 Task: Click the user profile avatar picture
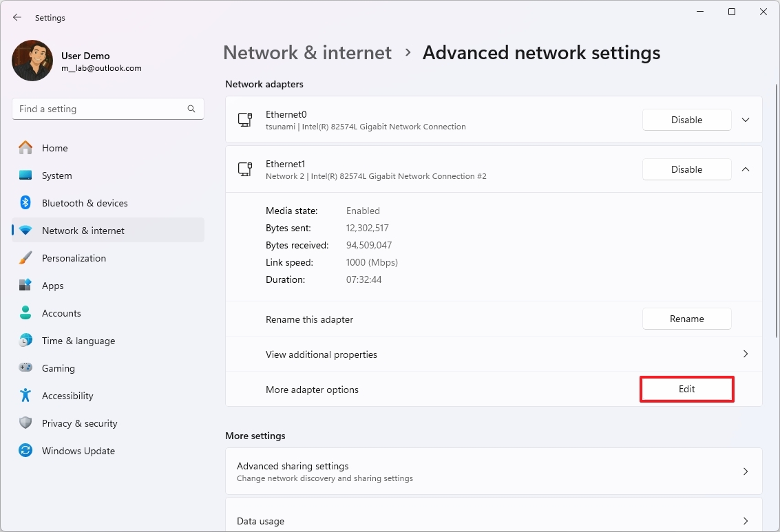(32, 61)
